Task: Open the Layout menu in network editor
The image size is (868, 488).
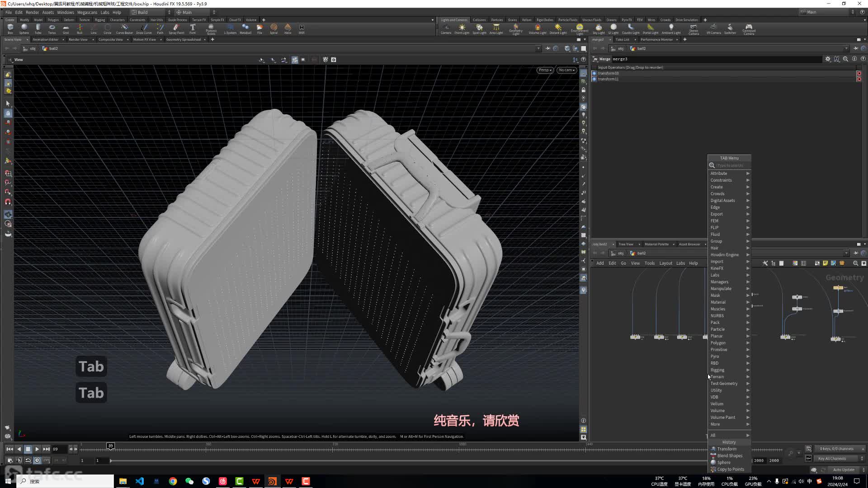Action: click(665, 263)
